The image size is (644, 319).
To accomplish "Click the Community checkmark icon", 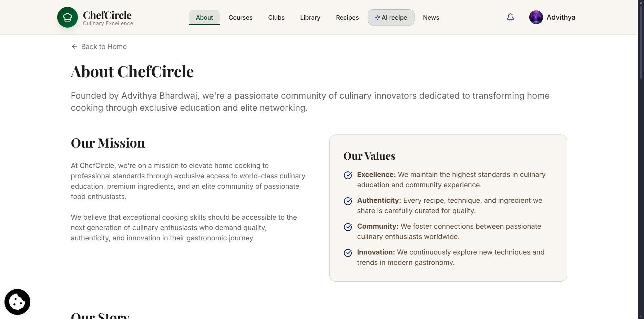I will point(348,227).
